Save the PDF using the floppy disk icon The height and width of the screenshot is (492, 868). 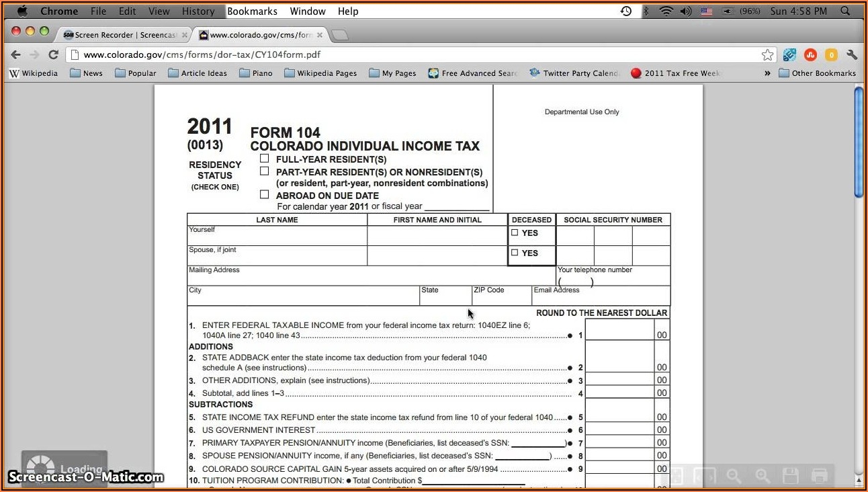791,475
